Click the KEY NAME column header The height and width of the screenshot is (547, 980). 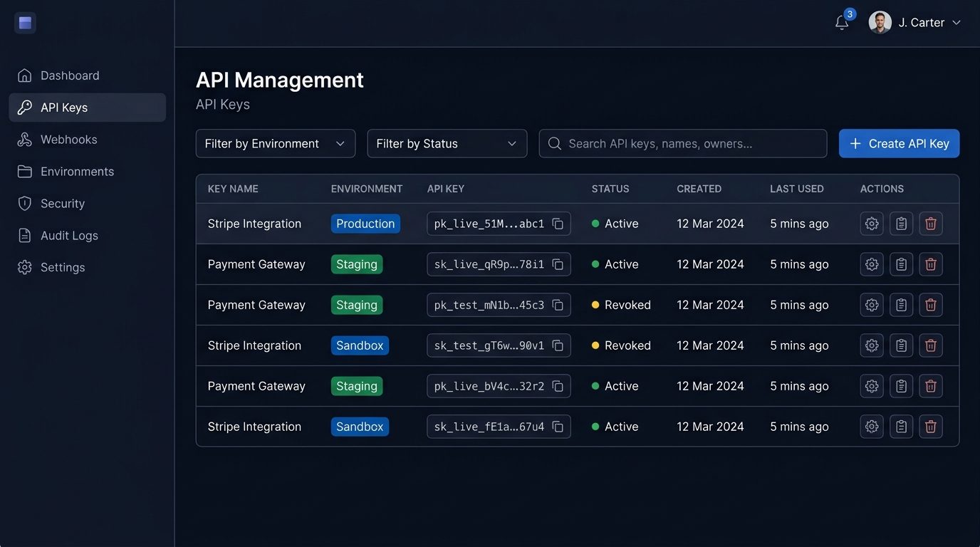[x=233, y=189]
